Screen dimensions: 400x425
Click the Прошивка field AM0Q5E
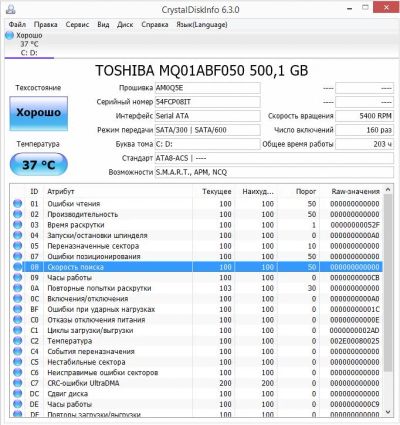tap(208, 88)
